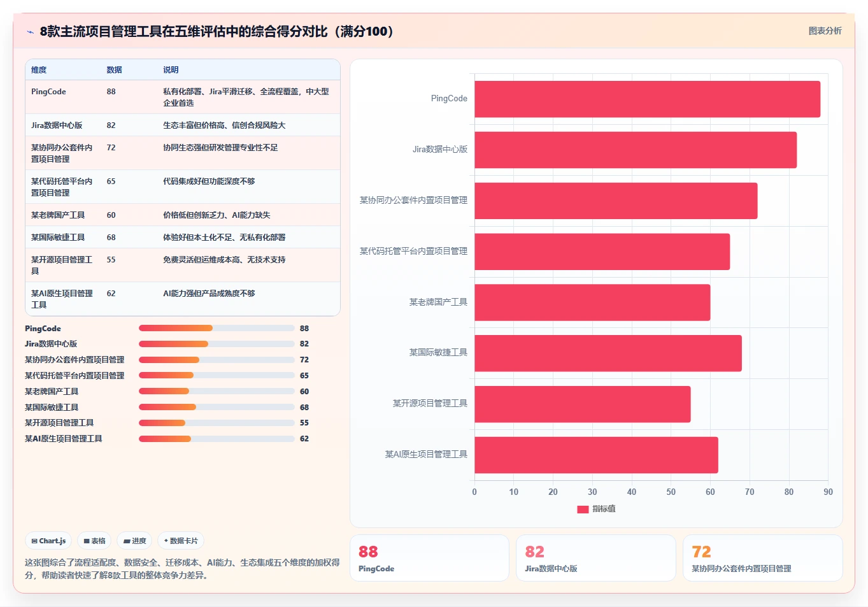Click table description 体验好但本土化不足、无私有化部署

pyautogui.click(x=224, y=238)
